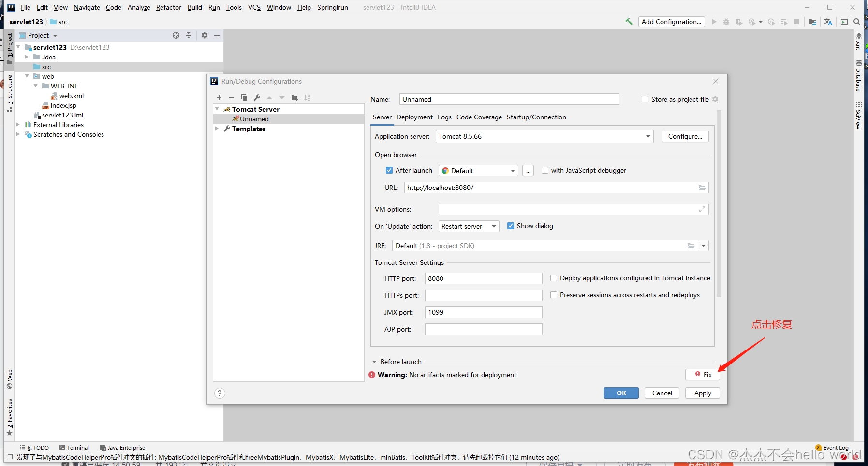Image resolution: width=868 pixels, height=466 pixels.
Task: Click the Apply button
Action: [703, 393]
